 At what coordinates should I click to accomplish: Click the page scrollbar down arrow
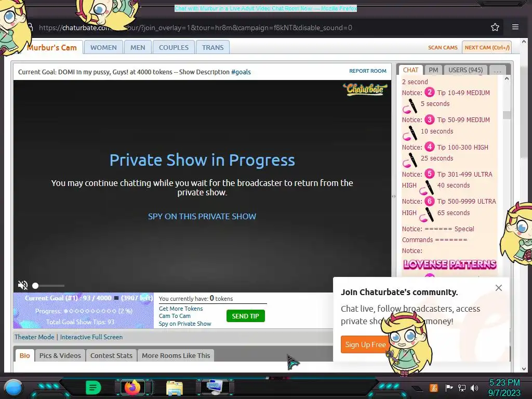pyautogui.click(x=524, y=368)
